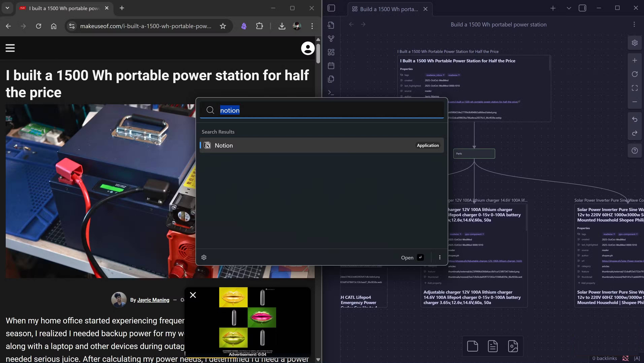Open the daily note calendar icon

pos(331,66)
